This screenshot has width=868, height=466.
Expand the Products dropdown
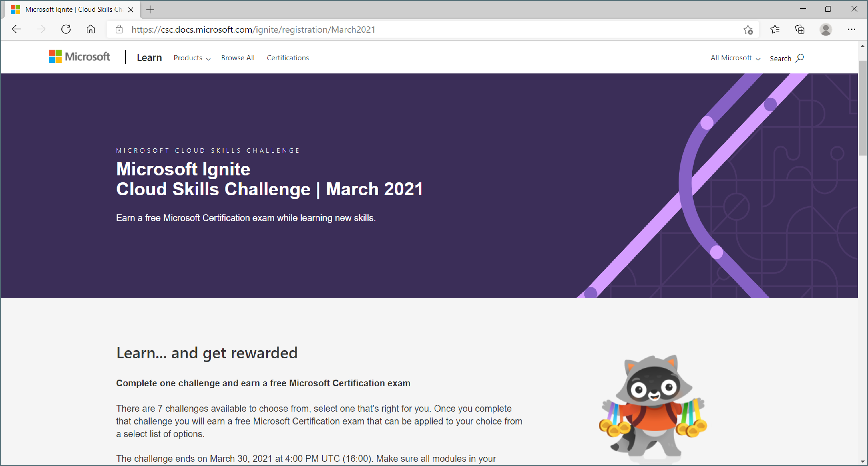(192, 58)
